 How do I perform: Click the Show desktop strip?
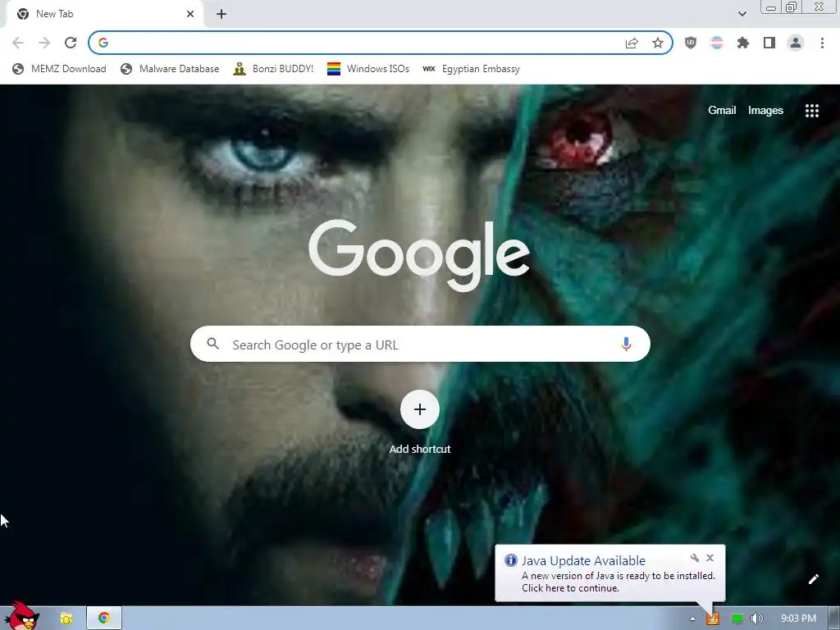[x=834, y=619]
